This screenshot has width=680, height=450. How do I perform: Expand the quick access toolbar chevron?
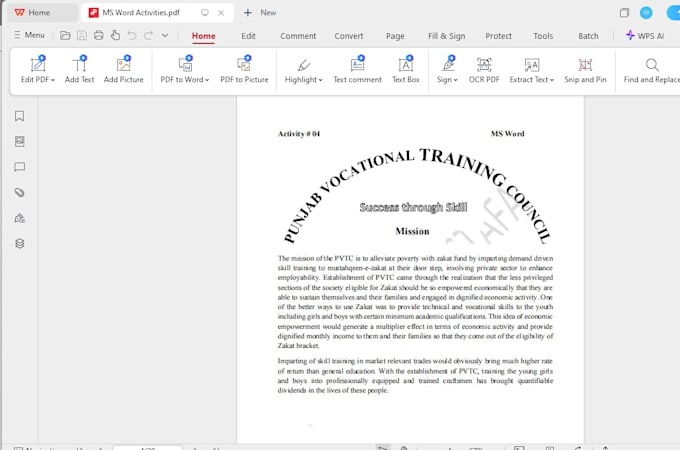click(x=165, y=36)
